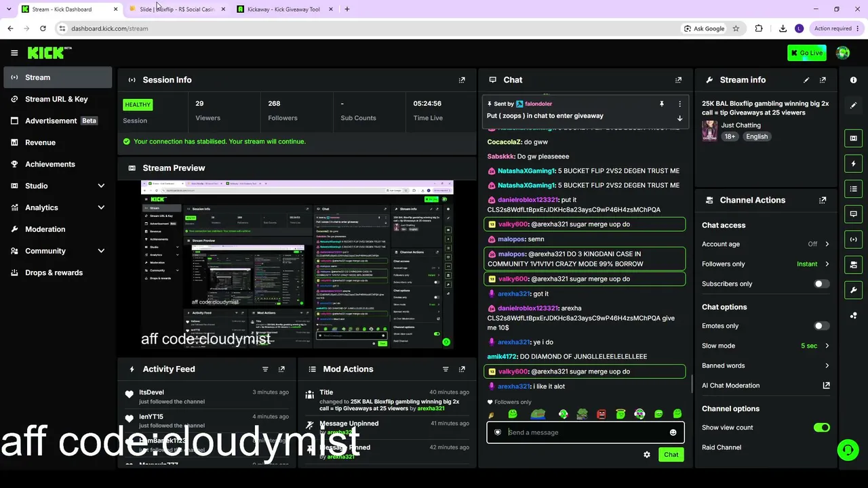Open Followers only settings showing Instant
The width and height of the screenshot is (868, 488).
(766, 264)
